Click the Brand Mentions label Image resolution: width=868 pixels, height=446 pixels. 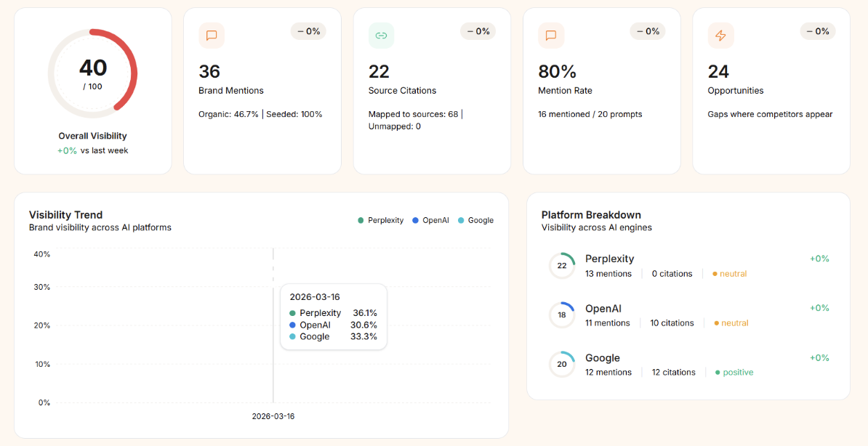(231, 90)
